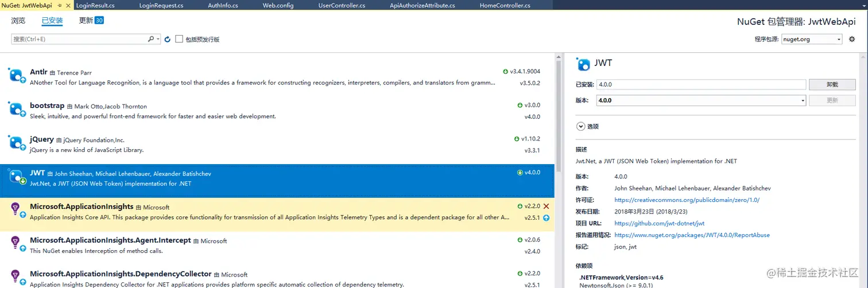Select the bootstrap package row
Image resolution: width=868 pixels, height=288 pixels.
(x=277, y=111)
